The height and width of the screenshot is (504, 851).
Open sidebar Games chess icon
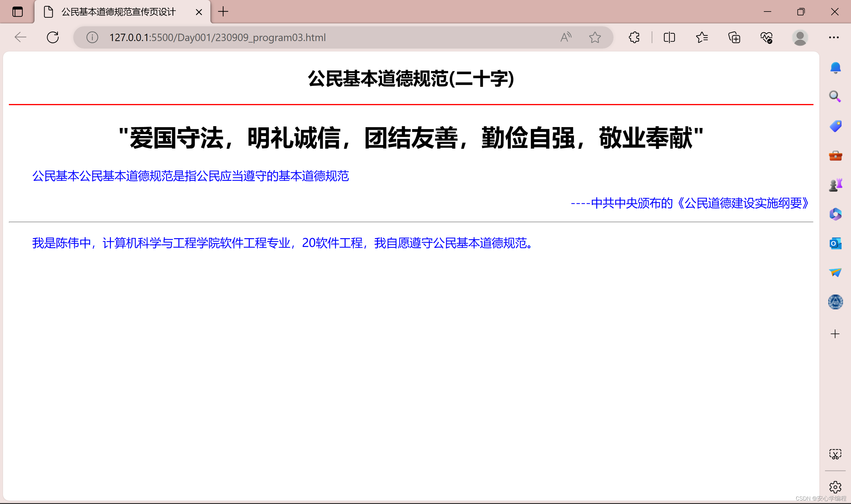[x=835, y=185]
